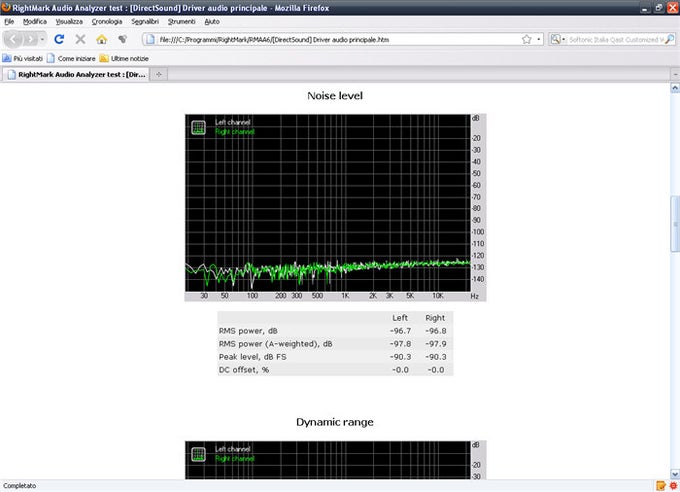Click the Completato status bar text

[20, 485]
